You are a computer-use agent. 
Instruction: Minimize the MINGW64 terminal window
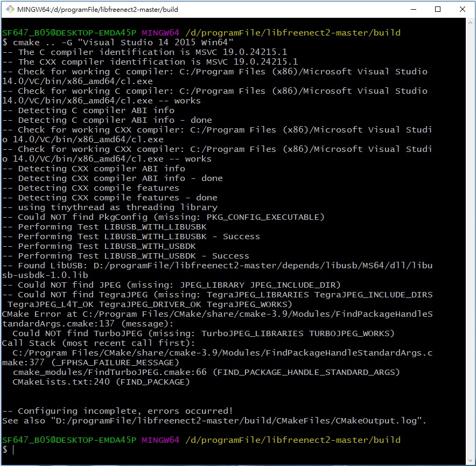414,9
